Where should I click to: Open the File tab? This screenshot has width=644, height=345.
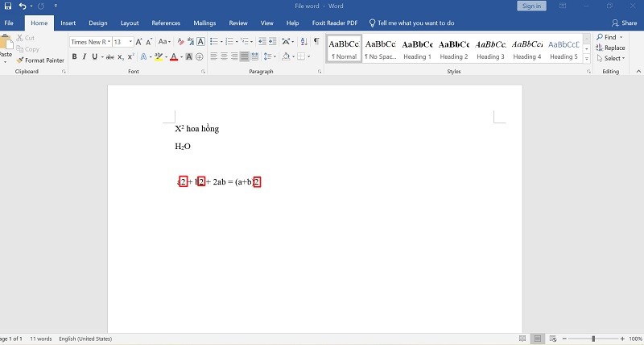pos(9,23)
